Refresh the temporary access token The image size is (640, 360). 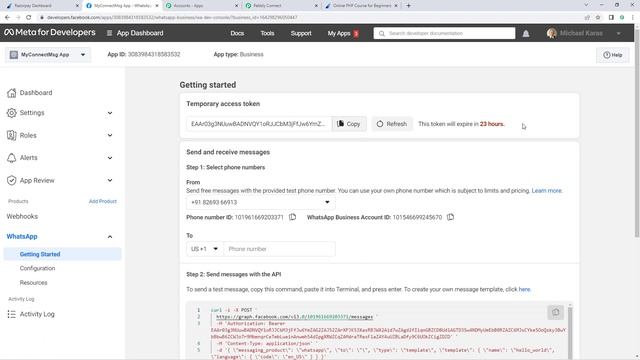[392, 124]
